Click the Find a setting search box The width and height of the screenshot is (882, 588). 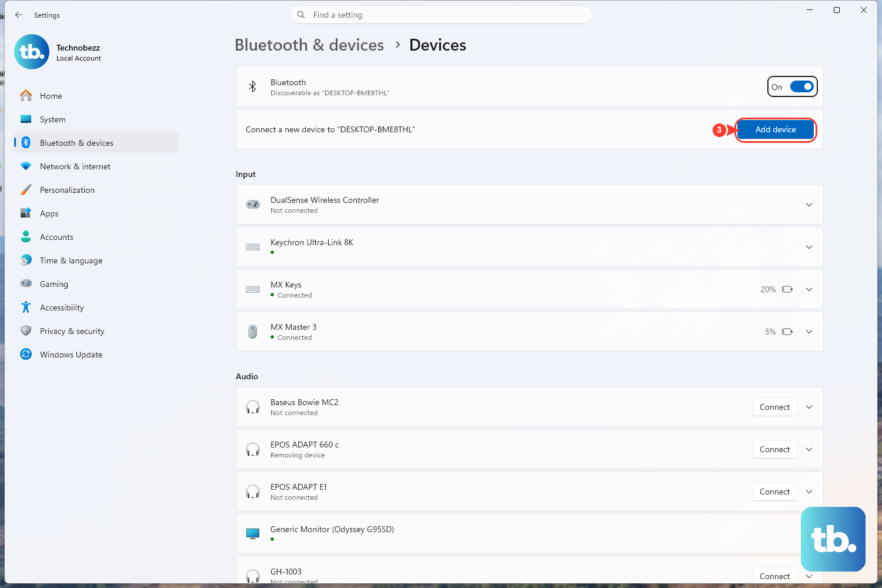click(440, 15)
